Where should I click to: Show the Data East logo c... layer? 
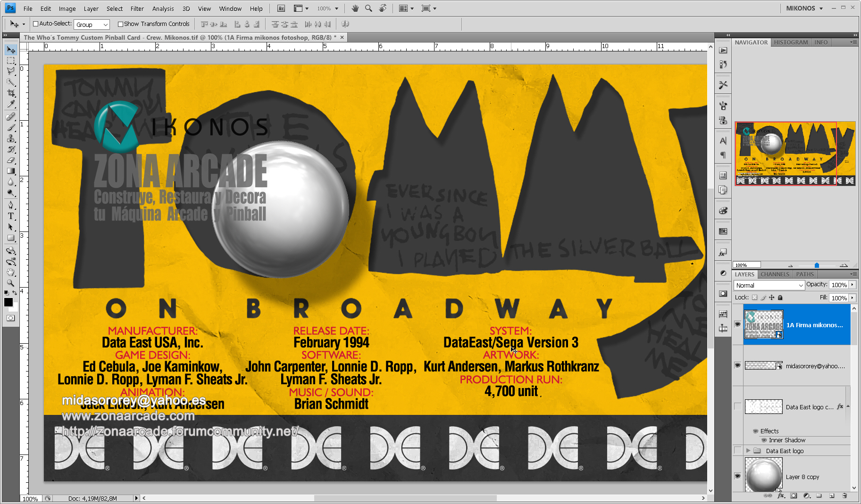pos(737,406)
